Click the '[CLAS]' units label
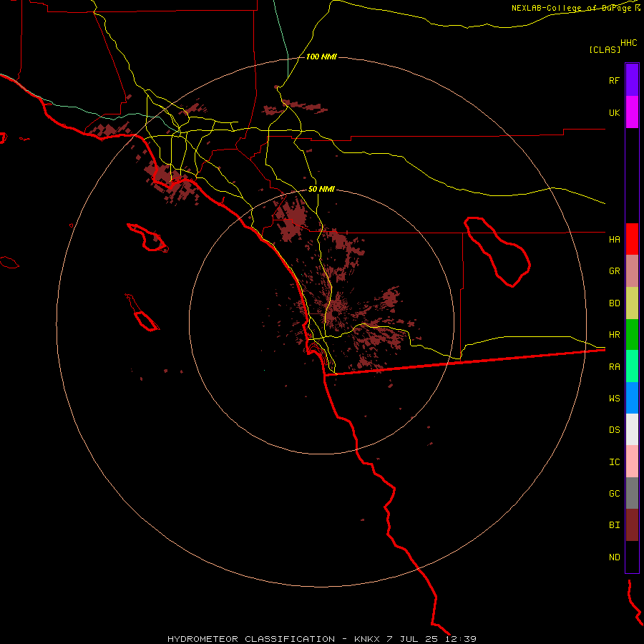The image size is (644, 644). pos(605,49)
